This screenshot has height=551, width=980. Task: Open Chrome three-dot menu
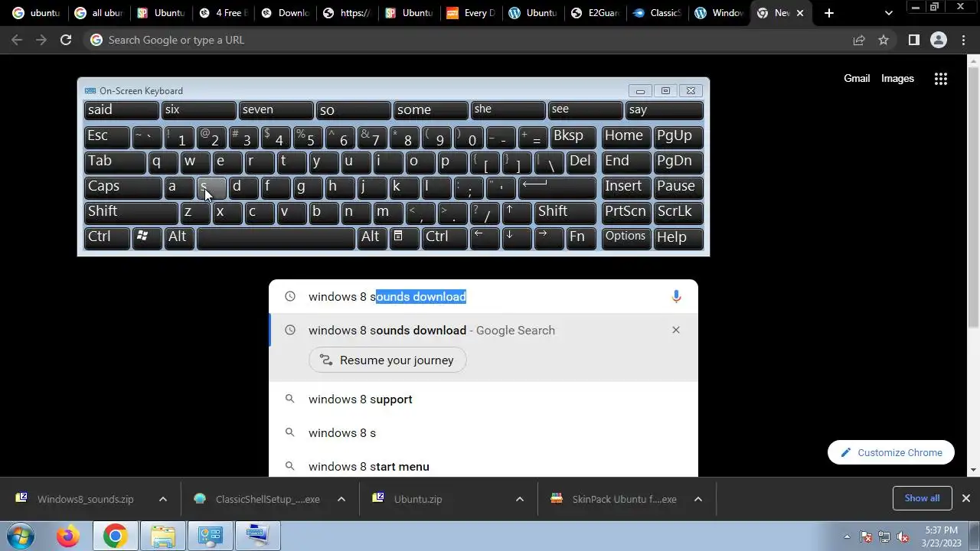point(964,40)
